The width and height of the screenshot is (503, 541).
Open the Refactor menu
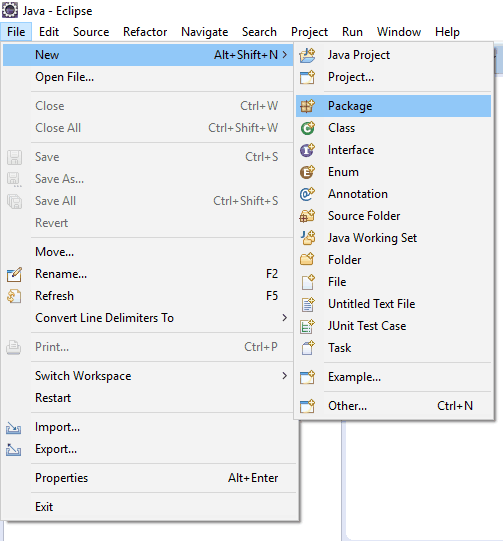click(x=145, y=32)
